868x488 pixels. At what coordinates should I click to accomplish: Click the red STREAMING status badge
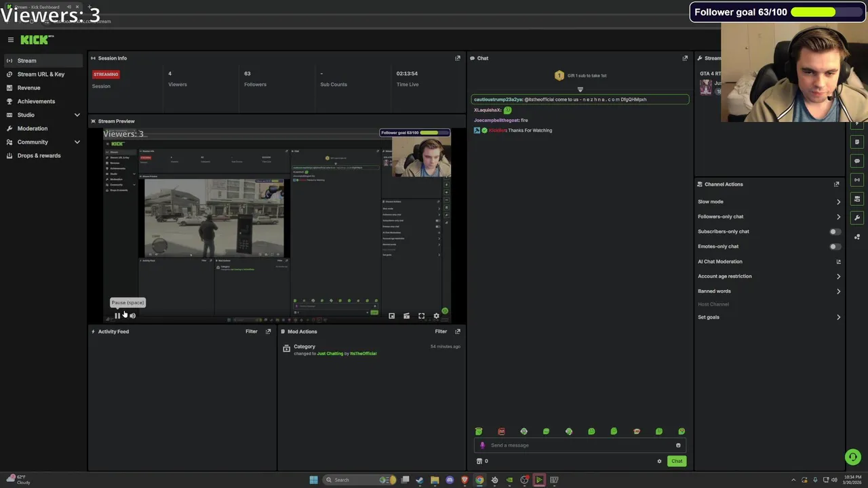(106, 75)
